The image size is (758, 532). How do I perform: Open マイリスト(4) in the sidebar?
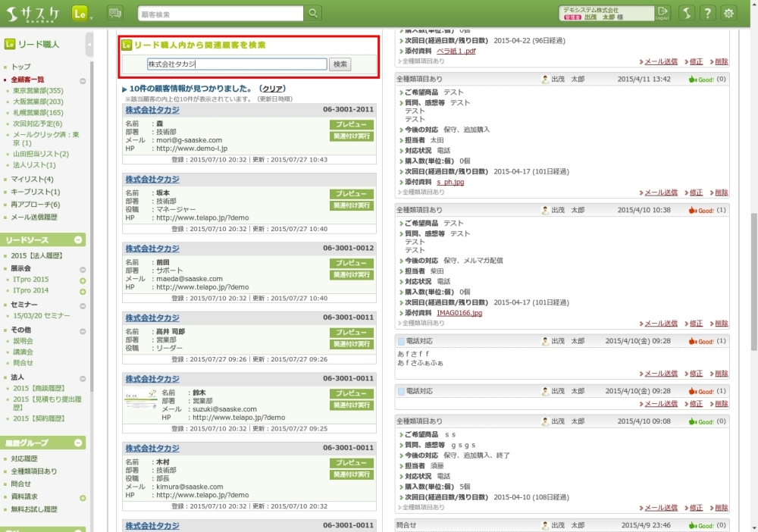(32, 180)
